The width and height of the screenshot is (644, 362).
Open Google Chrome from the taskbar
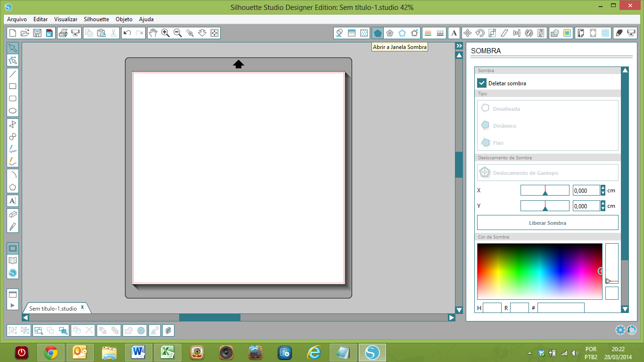coord(51,352)
